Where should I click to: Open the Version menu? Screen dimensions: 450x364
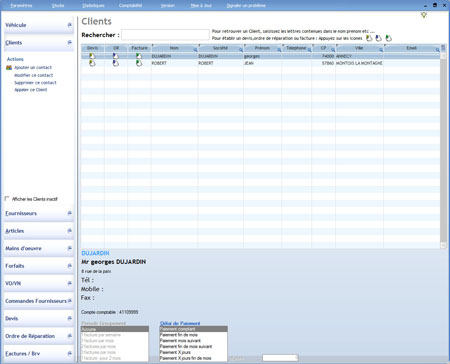click(x=168, y=6)
